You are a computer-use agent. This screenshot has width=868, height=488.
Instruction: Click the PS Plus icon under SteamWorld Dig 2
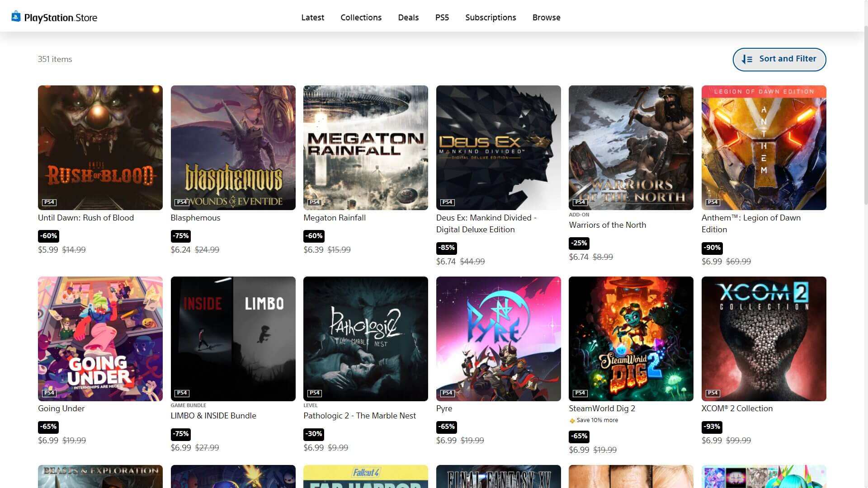tap(572, 421)
